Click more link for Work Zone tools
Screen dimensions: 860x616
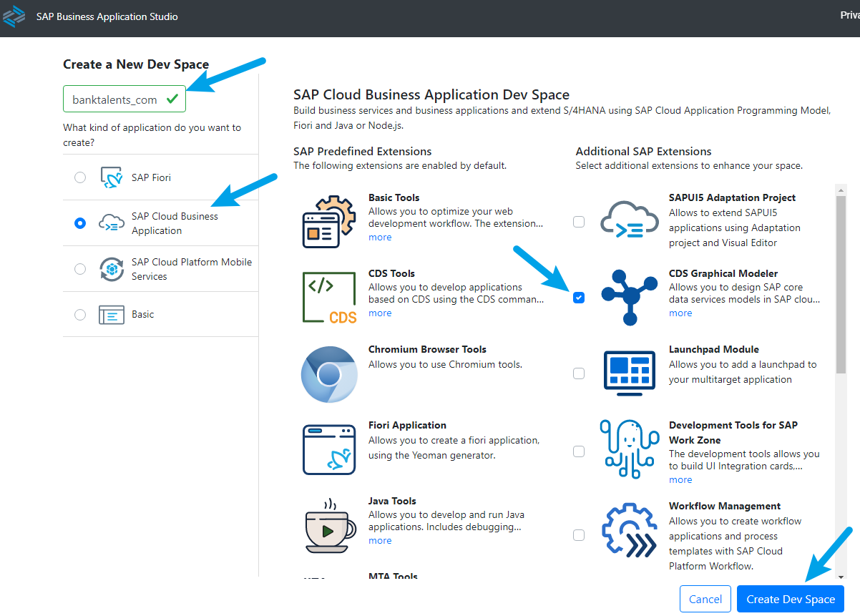pos(680,480)
